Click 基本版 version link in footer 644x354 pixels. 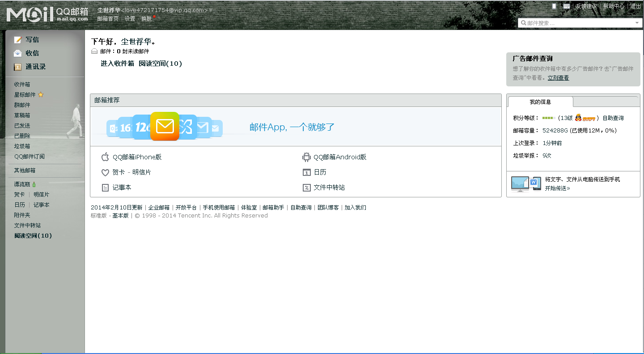tap(120, 216)
